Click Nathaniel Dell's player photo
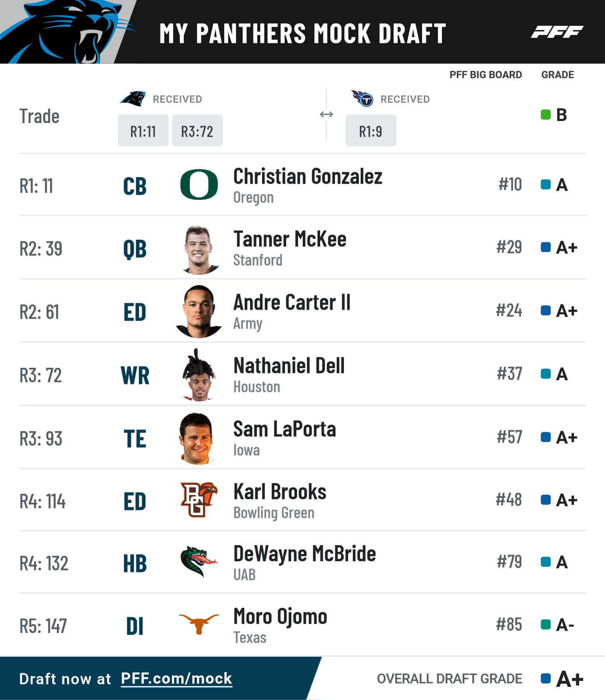The image size is (605, 700). pyautogui.click(x=198, y=375)
